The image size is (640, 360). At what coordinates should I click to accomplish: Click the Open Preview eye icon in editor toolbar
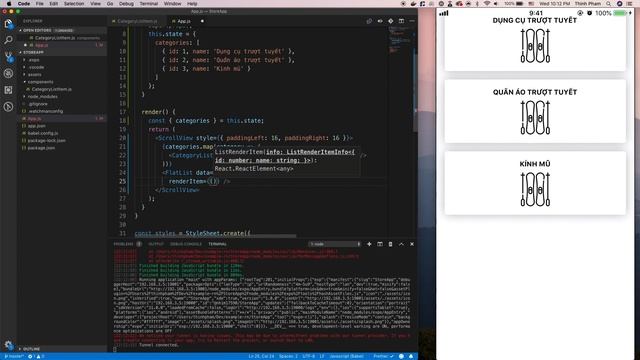click(x=380, y=21)
